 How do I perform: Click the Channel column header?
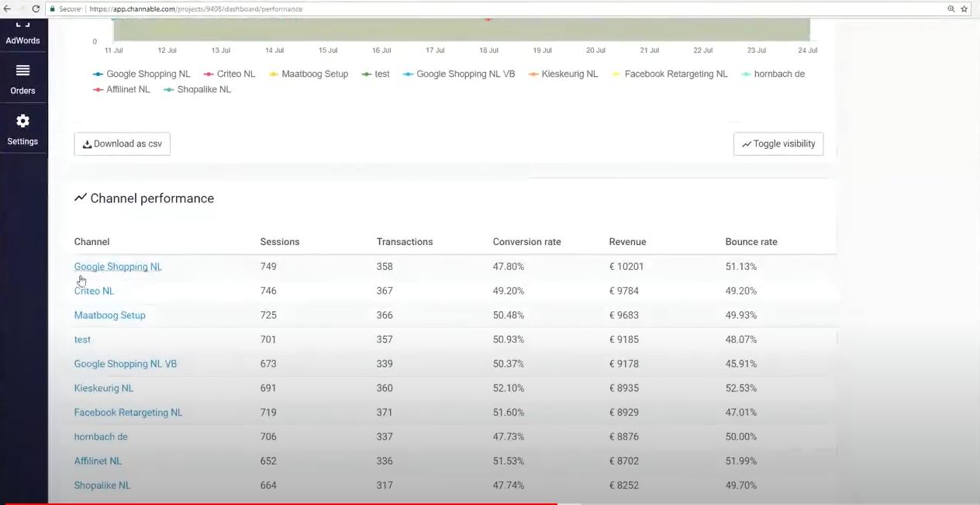(91, 242)
